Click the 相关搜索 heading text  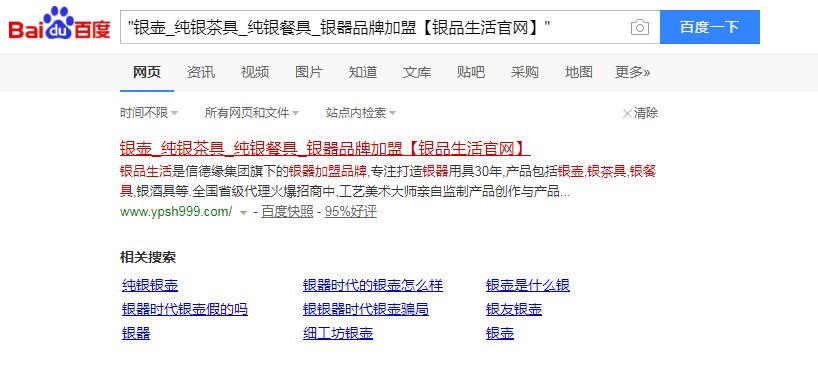(148, 257)
